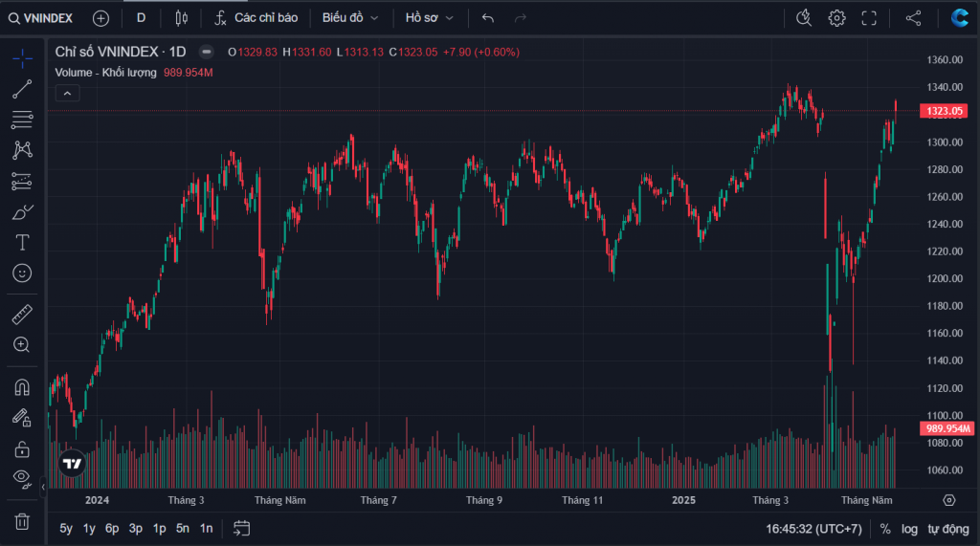Expand the Biểu đồ dropdown

coord(350,18)
